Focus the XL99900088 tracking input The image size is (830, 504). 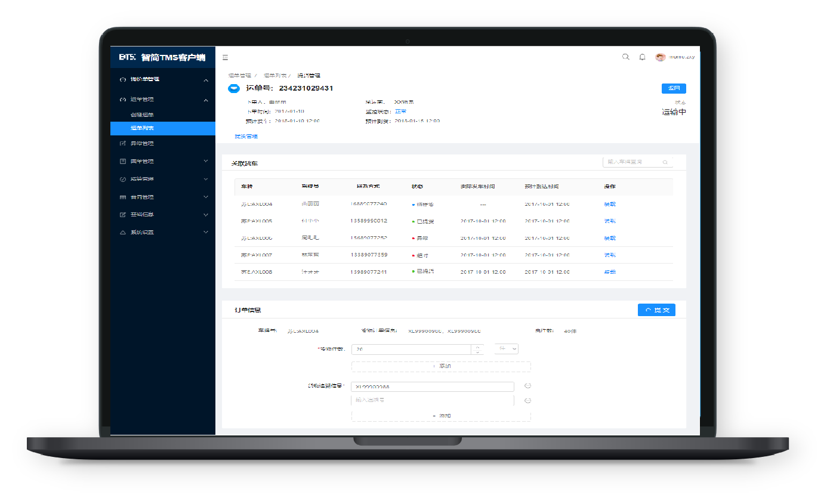point(433,386)
